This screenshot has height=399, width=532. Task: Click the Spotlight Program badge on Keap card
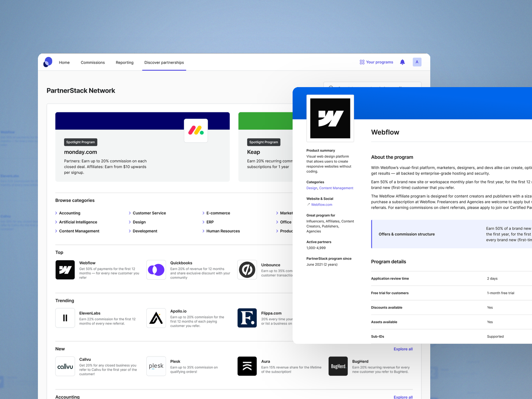(264, 142)
